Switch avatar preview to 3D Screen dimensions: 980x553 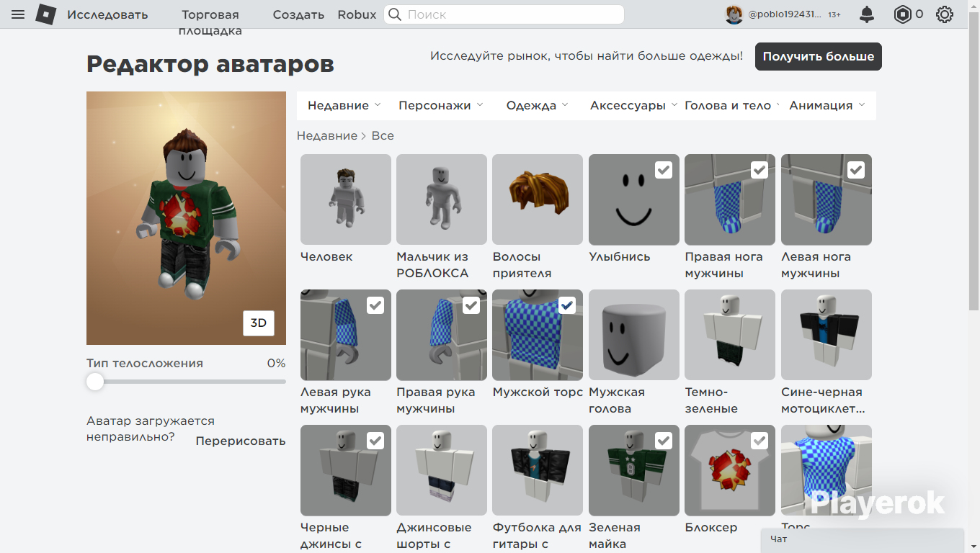click(x=259, y=323)
